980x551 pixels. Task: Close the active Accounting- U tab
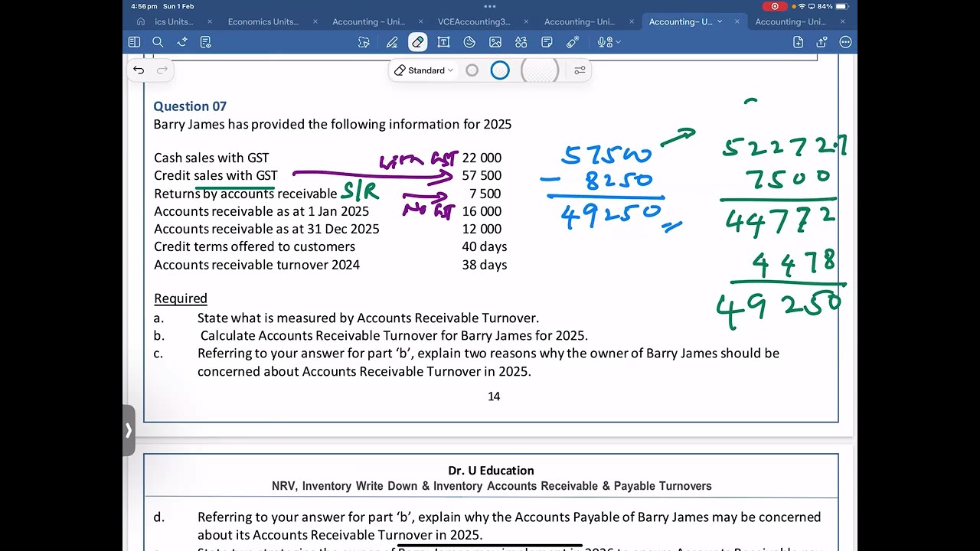coord(738,21)
